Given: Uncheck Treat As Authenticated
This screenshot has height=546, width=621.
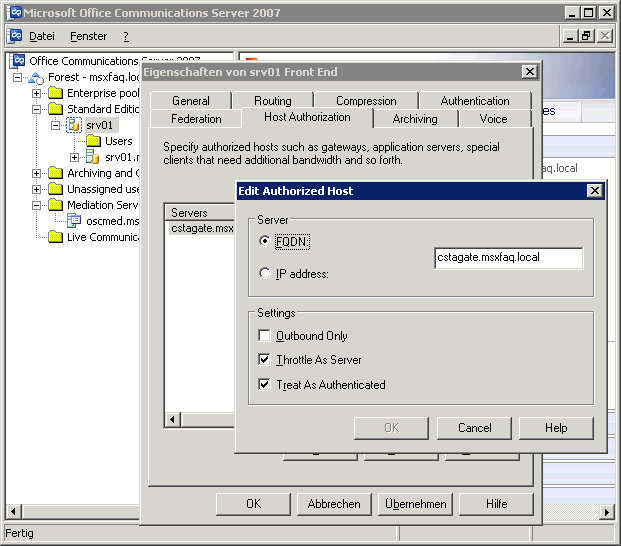Looking at the screenshot, I should 264,384.
